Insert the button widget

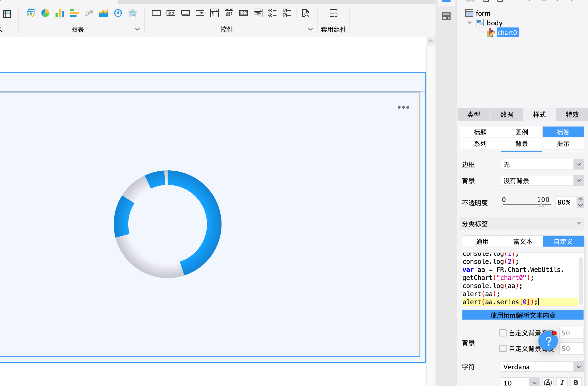point(185,13)
